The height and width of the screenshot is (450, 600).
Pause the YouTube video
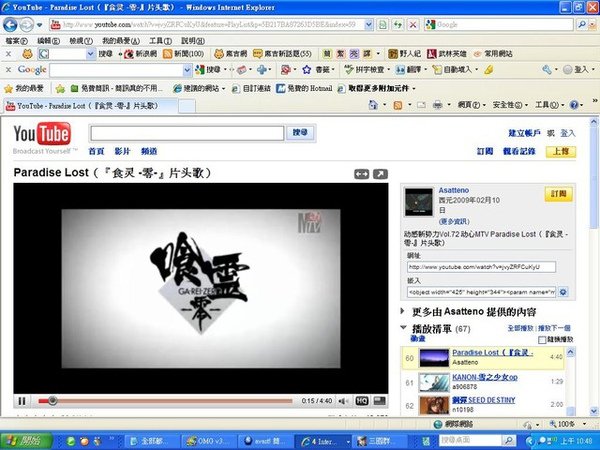coord(22,401)
